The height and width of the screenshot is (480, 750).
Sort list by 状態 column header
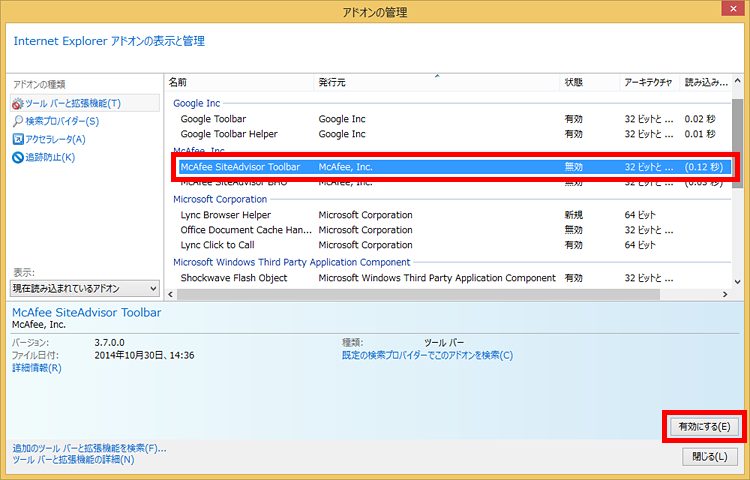pos(589,82)
